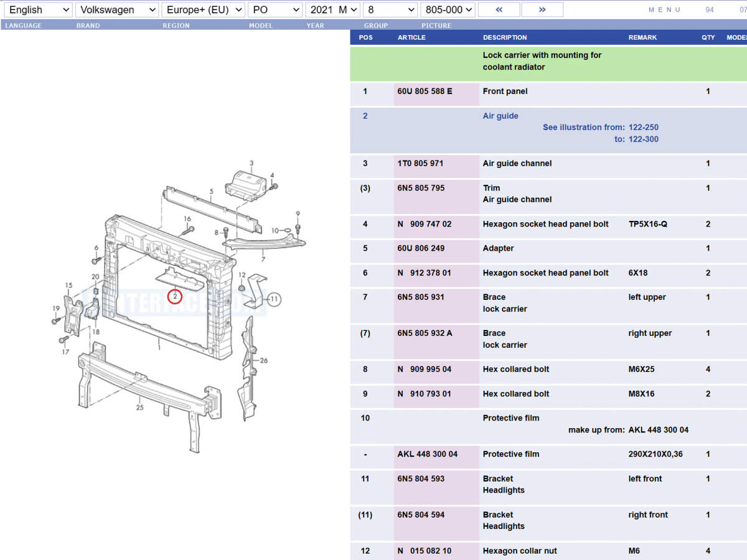Click the Front panel description

pos(505,91)
